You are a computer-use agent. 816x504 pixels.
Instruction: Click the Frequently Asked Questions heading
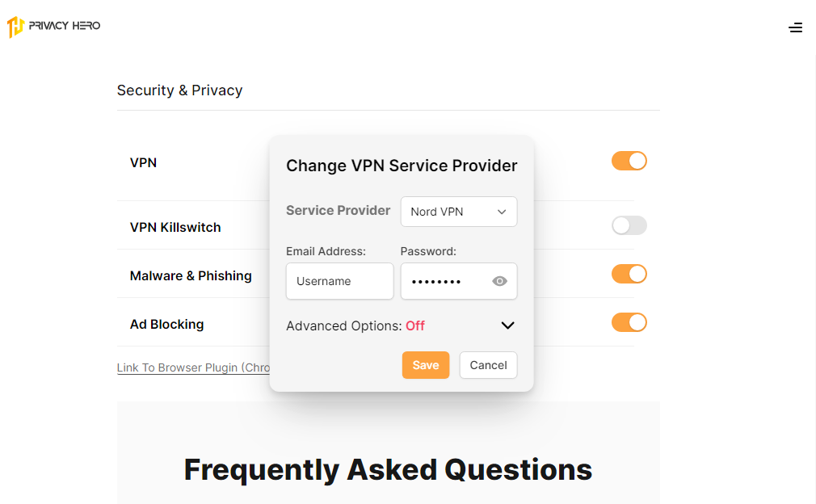pyautogui.click(x=388, y=468)
